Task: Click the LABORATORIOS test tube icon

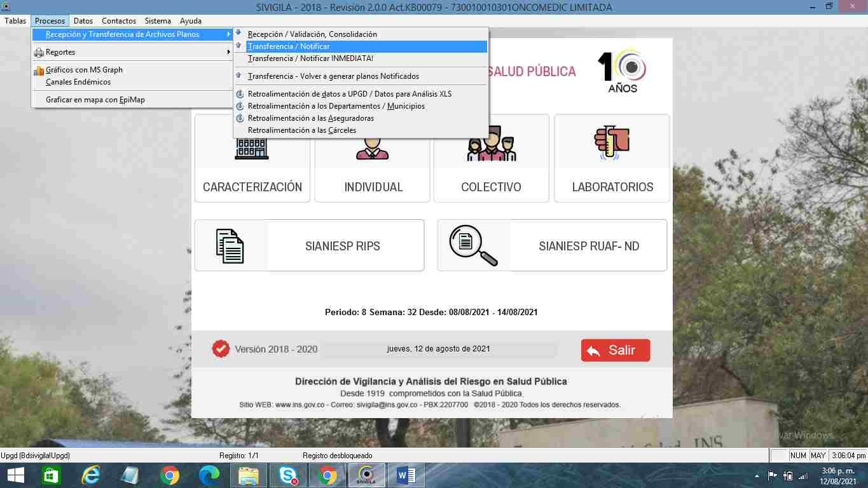Action: [611, 142]
